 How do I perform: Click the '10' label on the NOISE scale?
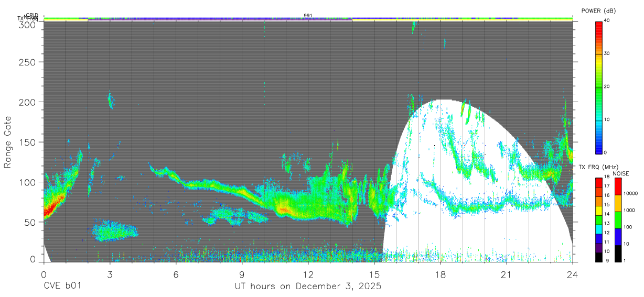[x=626, y=244]
